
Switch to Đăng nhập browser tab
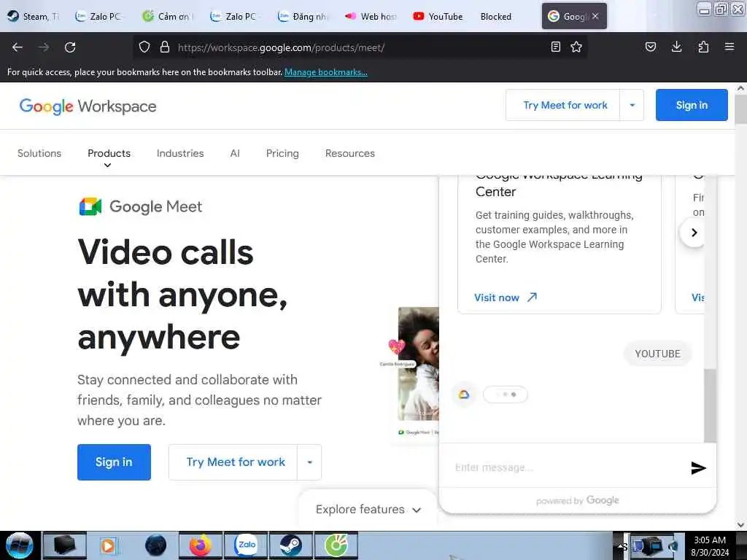coord(303,16)
